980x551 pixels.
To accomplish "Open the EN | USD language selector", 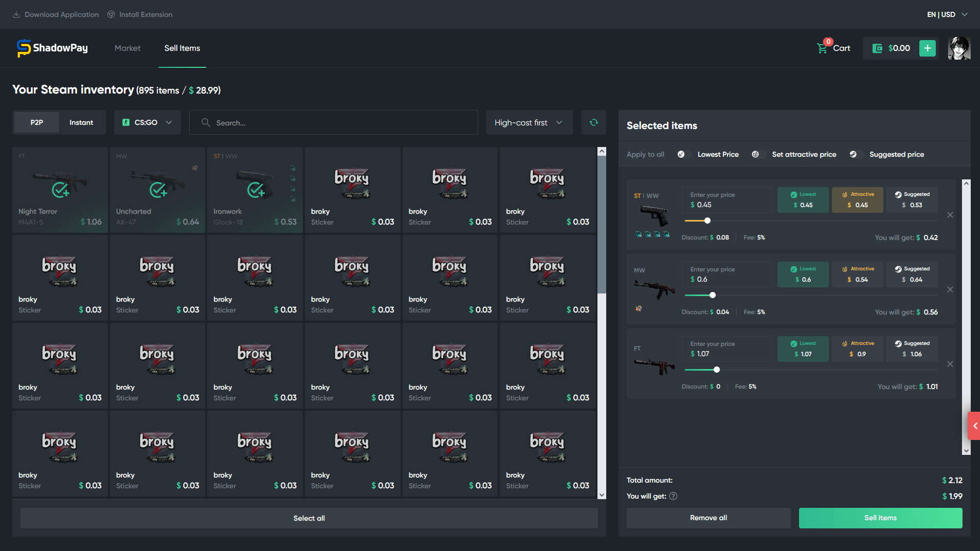I will click(x=944, y=14).
